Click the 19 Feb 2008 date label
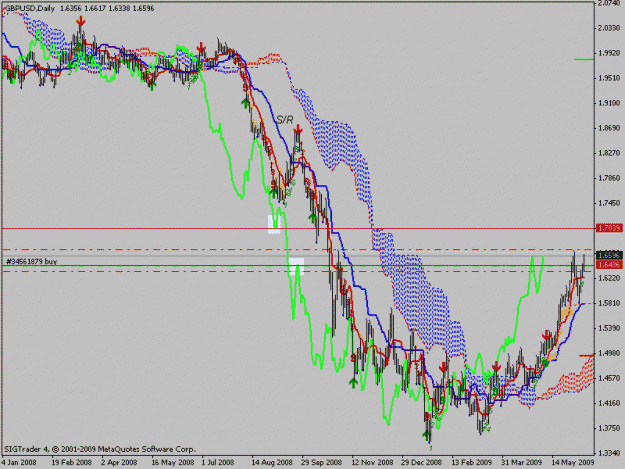This screenshot has width=625, height=469. [x=71, y=463]
